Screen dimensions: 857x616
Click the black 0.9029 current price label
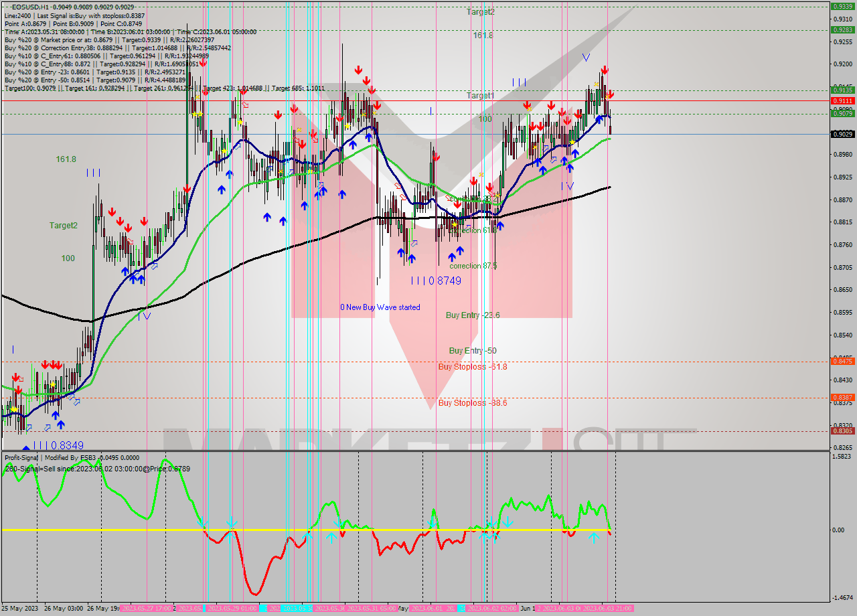coord(842,134)
